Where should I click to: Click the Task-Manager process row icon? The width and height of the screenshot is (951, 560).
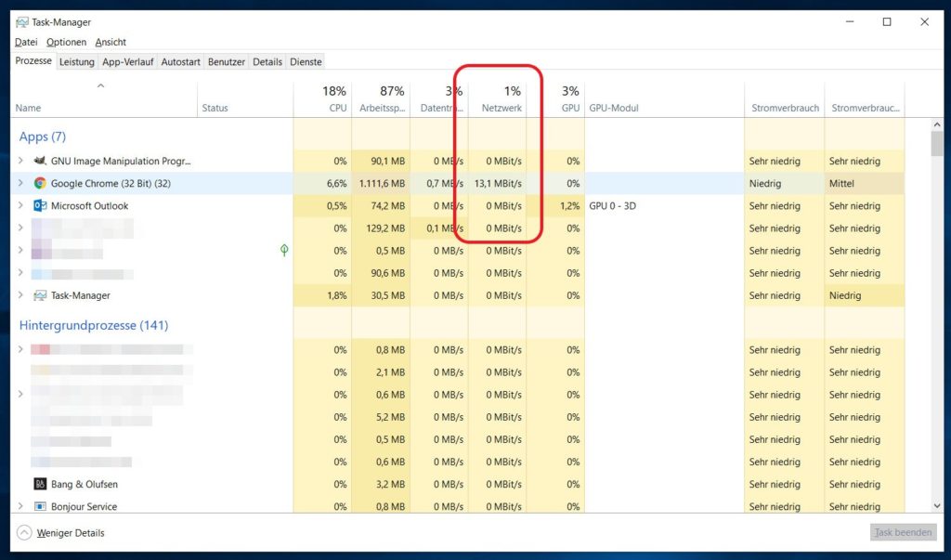[40, 295]
